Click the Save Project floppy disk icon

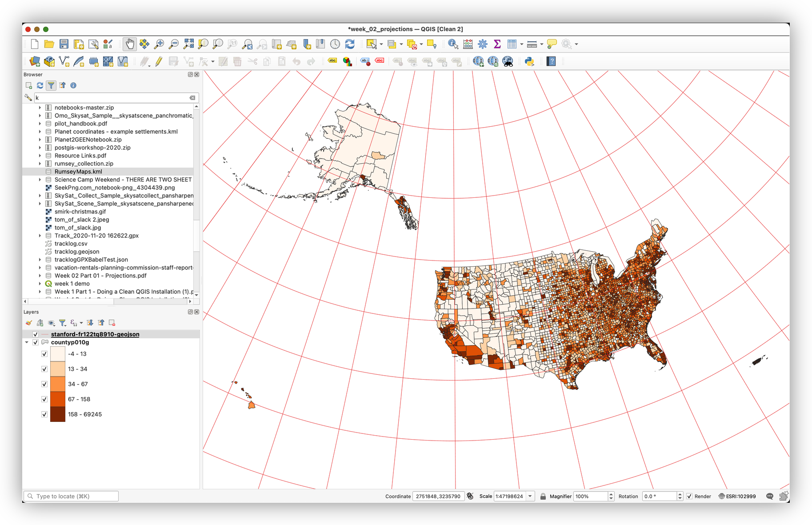coord(64,44)
